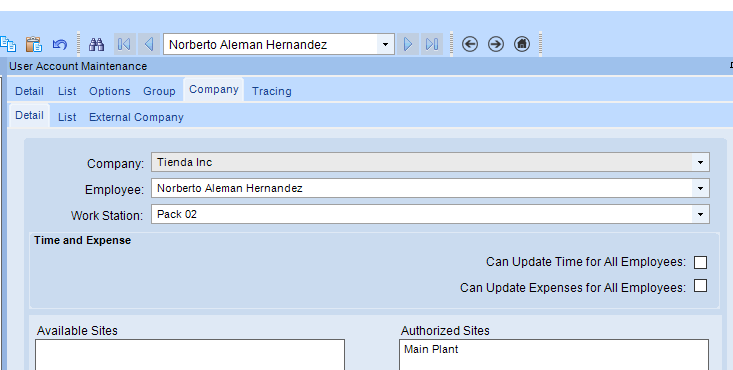
Task: Click the Paste clipboard icon
Action: tap(34, 44)
